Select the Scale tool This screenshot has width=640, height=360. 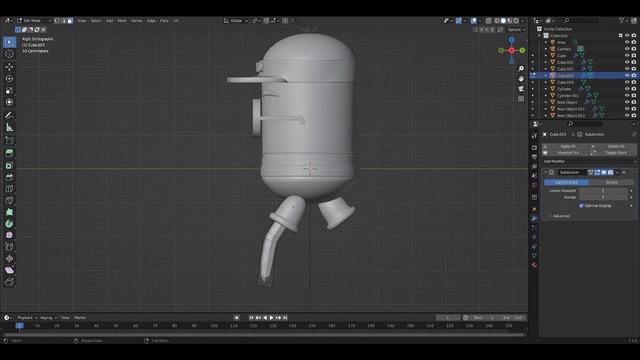(9, 91)
